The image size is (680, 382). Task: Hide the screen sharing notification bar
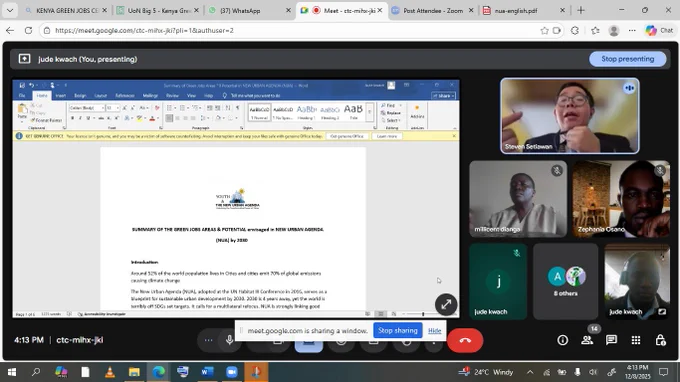[x=435, y=330]
